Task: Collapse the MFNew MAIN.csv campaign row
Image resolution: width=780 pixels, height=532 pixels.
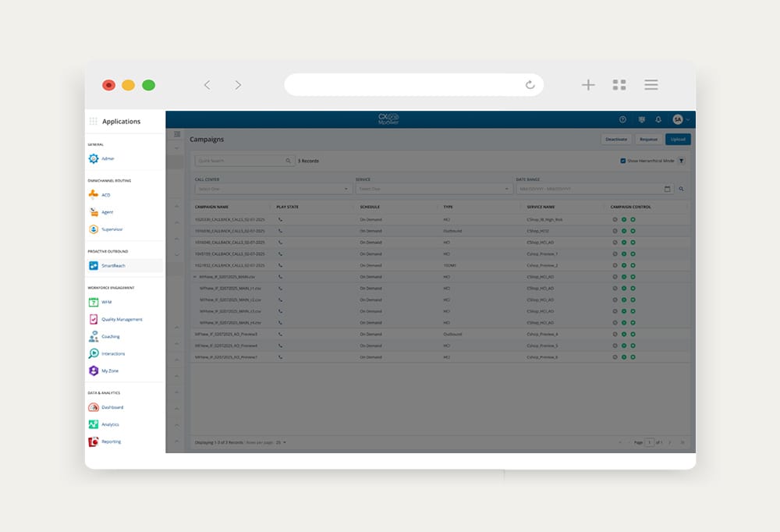Action: point(195,276)
